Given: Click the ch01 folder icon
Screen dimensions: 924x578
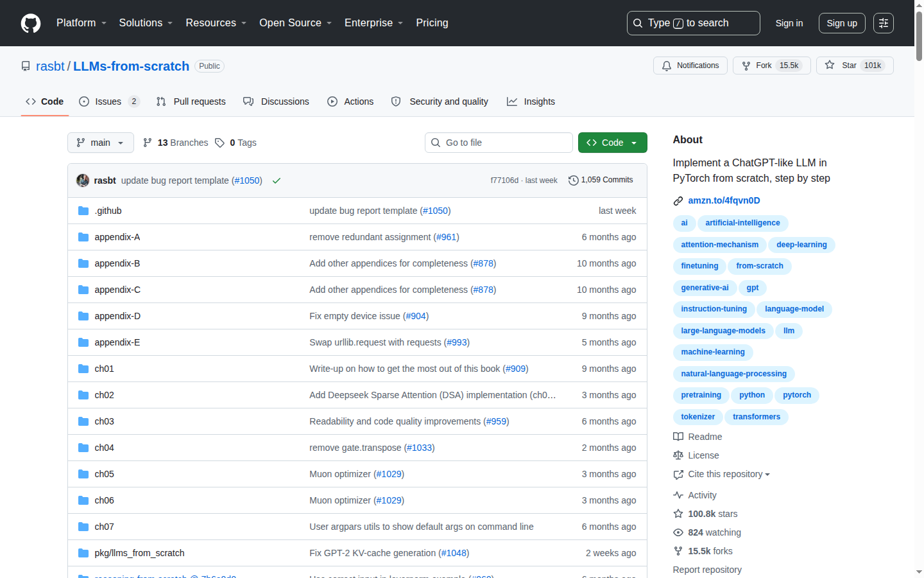Looking at the screenshot, I should pos(83,369).
